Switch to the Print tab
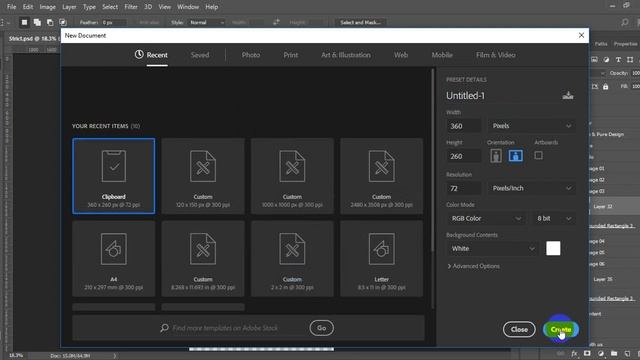640x360 pixels. pos(291,55)
